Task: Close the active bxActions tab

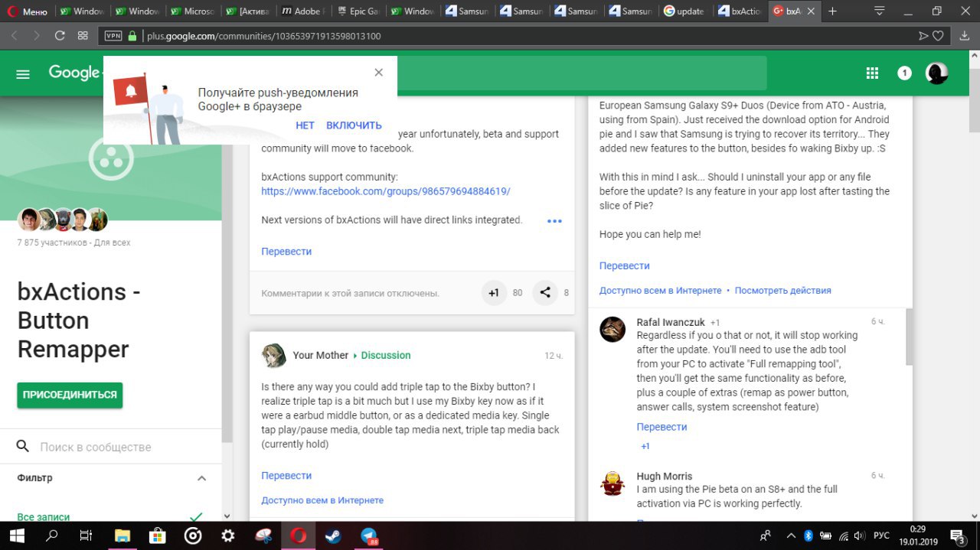Action: 812,11
